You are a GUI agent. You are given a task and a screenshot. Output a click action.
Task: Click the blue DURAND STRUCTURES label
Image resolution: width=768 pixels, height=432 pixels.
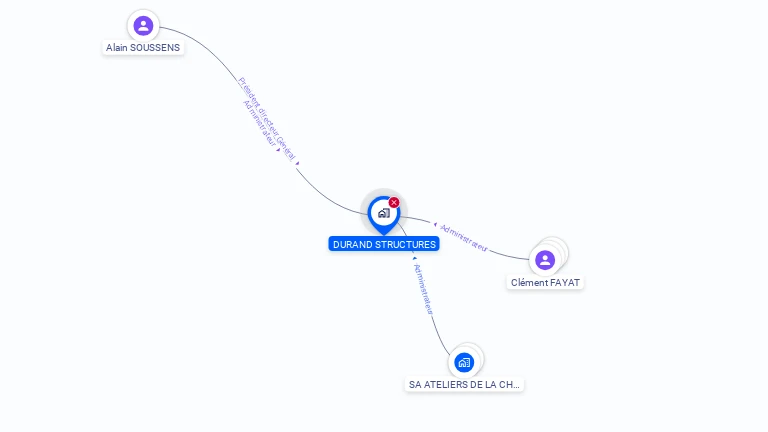click(384, 244)
